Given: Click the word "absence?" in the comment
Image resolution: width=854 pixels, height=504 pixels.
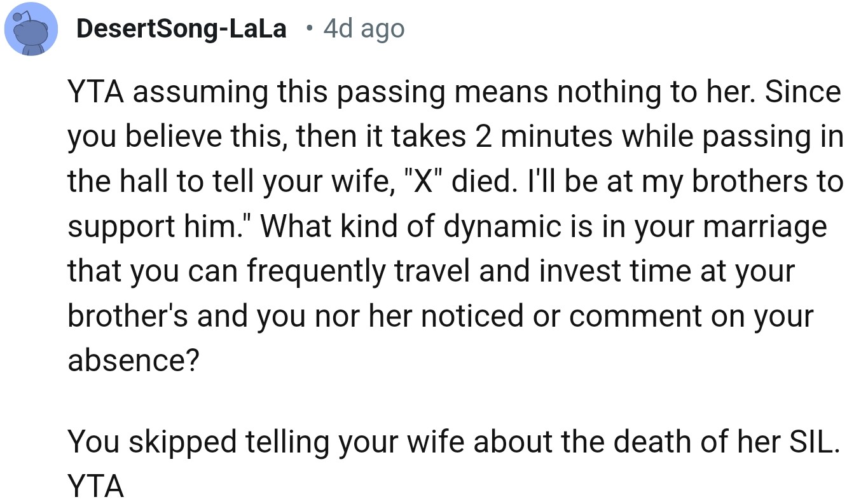Looking at the screenshot, I should (x=133, y=360).
